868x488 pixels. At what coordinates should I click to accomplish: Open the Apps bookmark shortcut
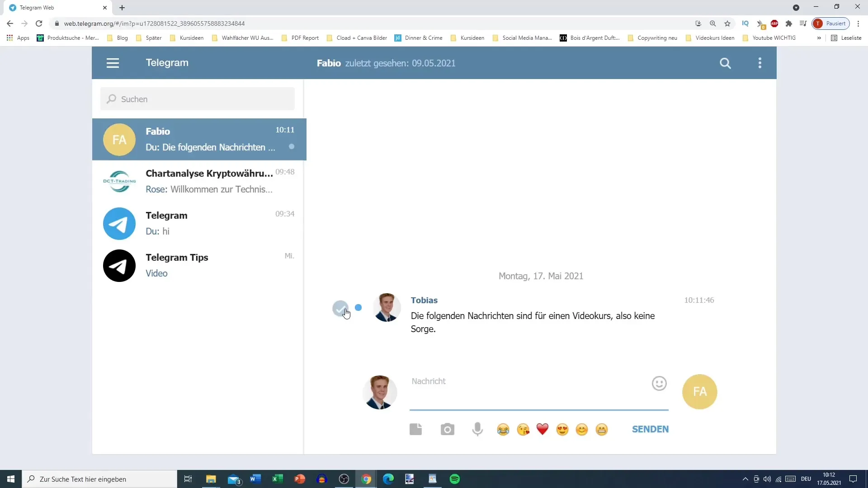(18, 38)
